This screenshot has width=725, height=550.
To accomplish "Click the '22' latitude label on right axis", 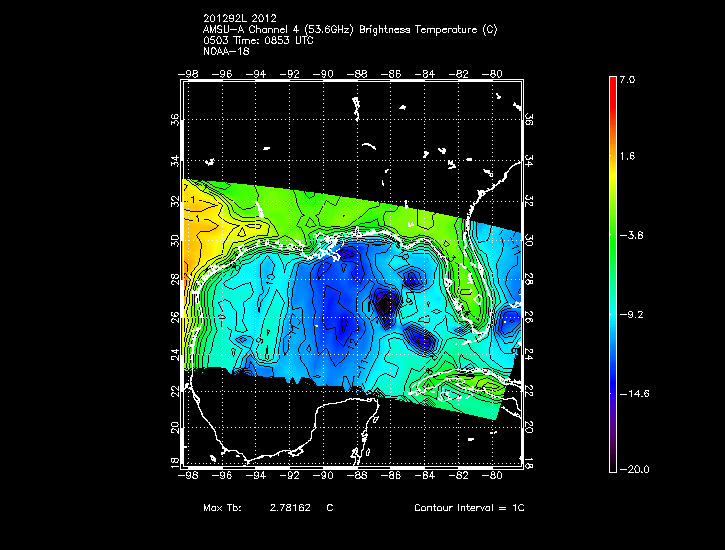I will pos(529,391).
